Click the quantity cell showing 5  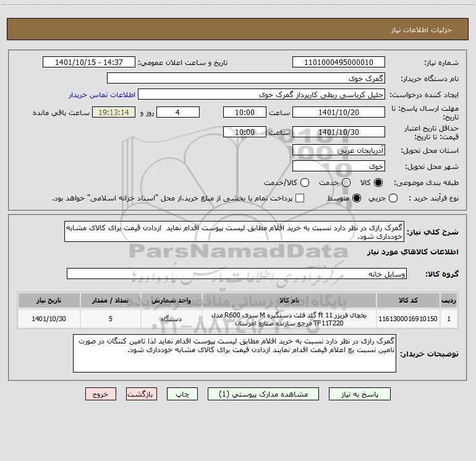111,319
